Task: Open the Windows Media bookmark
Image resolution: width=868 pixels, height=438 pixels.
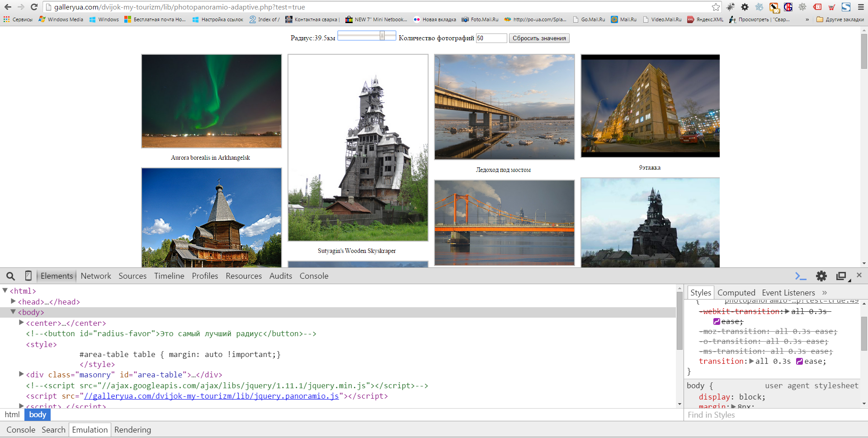Action: tap(61, 19)
